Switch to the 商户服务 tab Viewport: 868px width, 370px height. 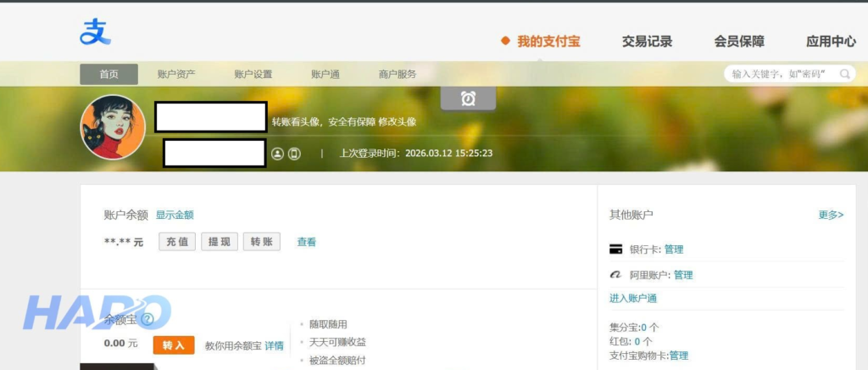[x=398, y=74]
